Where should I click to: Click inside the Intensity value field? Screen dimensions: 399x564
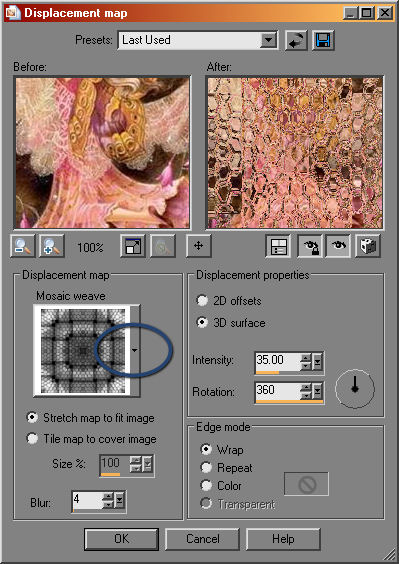pyautogui.click(x=277, y=361)
